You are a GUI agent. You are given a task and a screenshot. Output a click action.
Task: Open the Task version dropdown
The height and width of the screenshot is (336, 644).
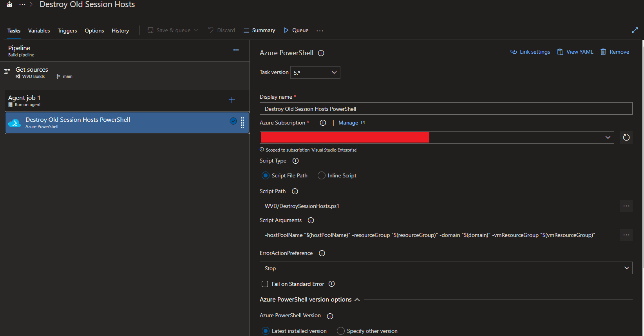(315, 72)
